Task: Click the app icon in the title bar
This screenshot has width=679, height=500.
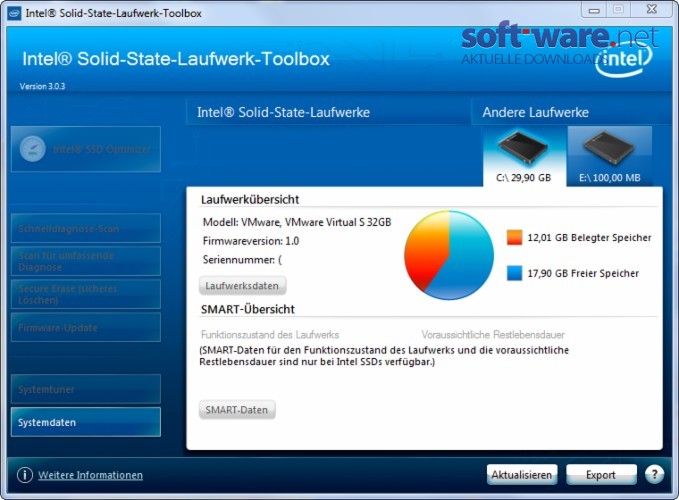Action: pyautogui.click(x=14, y=13)
